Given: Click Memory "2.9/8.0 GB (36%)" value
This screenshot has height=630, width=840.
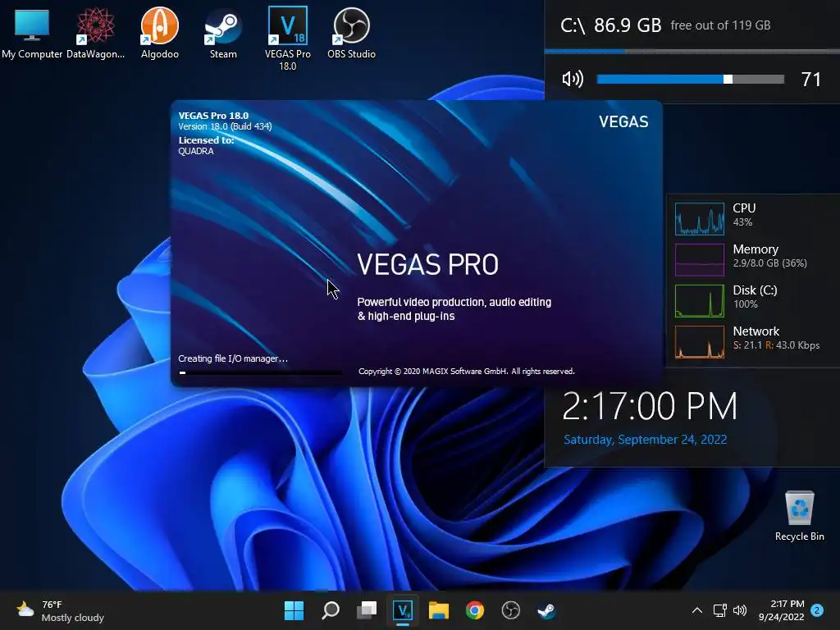Looking at the screenshot, I should (769, 263).
